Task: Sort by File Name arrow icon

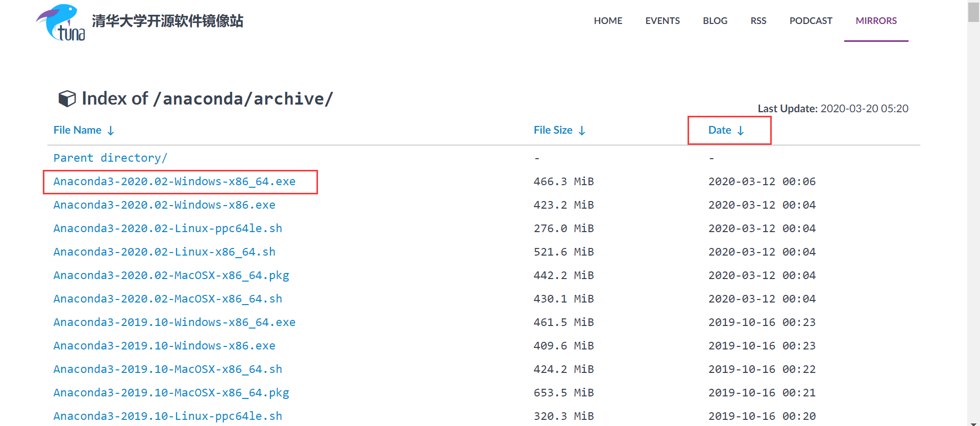Action: coord(111,131)
